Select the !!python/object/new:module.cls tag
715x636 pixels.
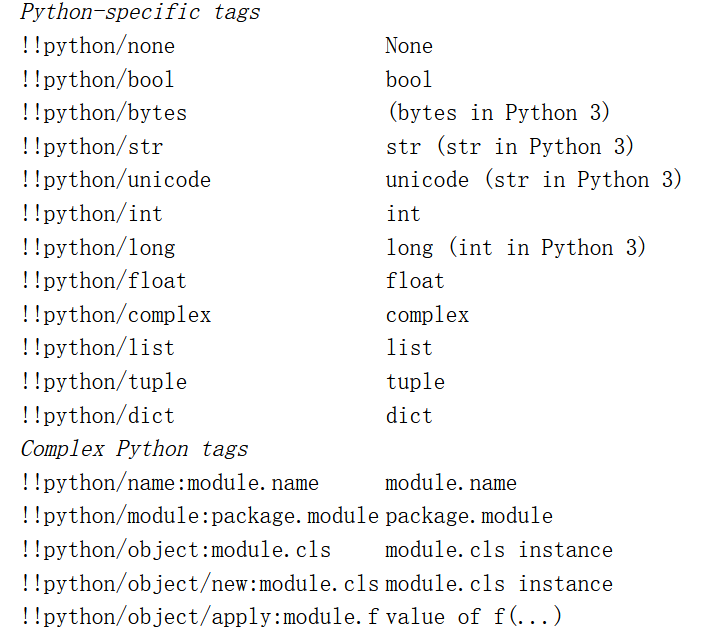click(x=200, y=584)
